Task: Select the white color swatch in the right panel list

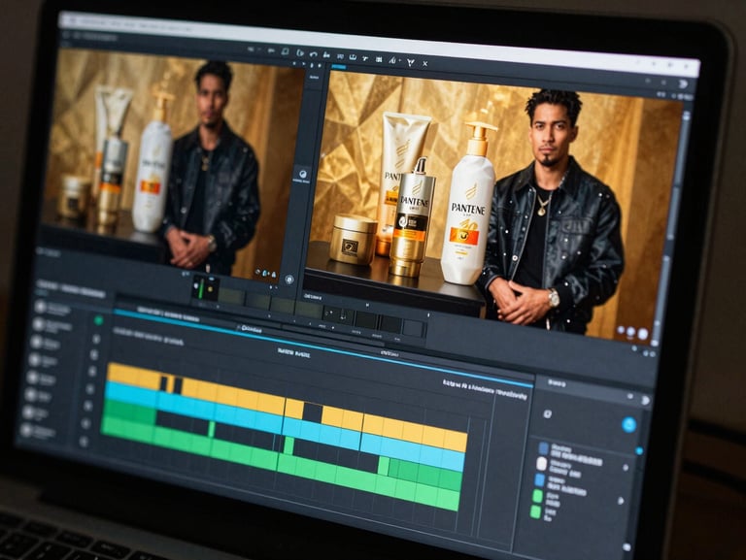Action: (541, 464)
